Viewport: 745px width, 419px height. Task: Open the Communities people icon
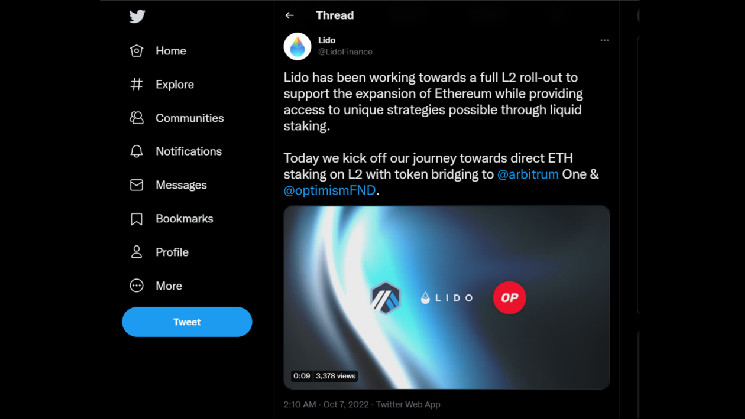(x=137, y=118)
